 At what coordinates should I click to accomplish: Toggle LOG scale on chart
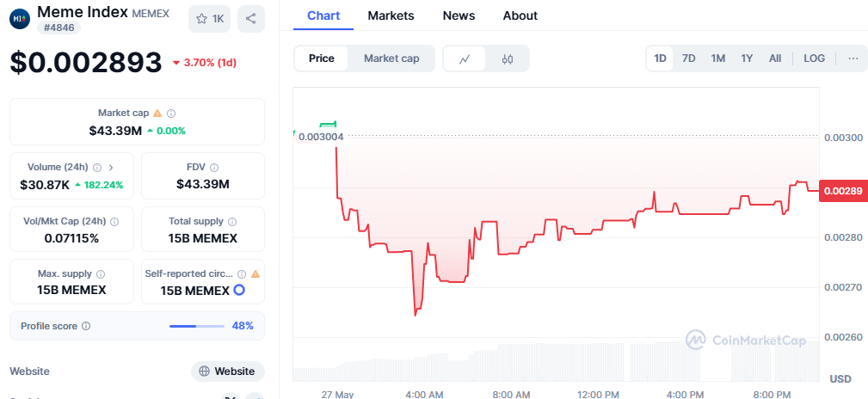pos(815,58)
